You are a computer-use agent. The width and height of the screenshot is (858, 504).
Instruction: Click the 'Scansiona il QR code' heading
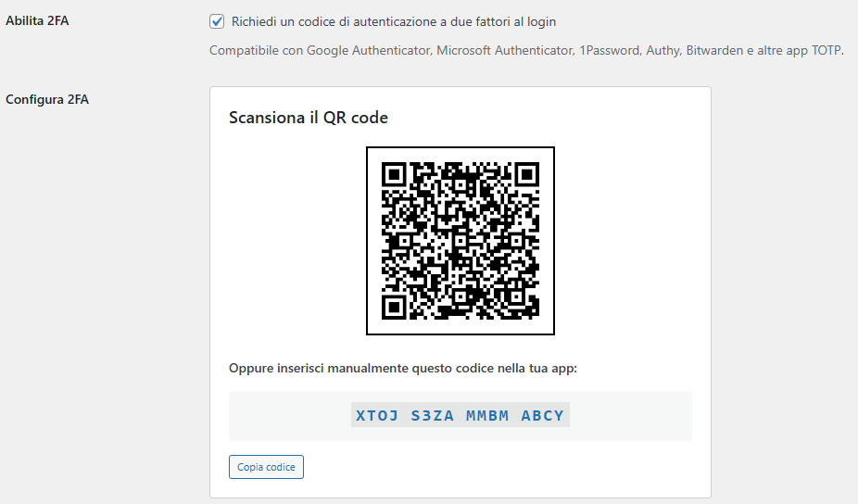pos(309,118)
